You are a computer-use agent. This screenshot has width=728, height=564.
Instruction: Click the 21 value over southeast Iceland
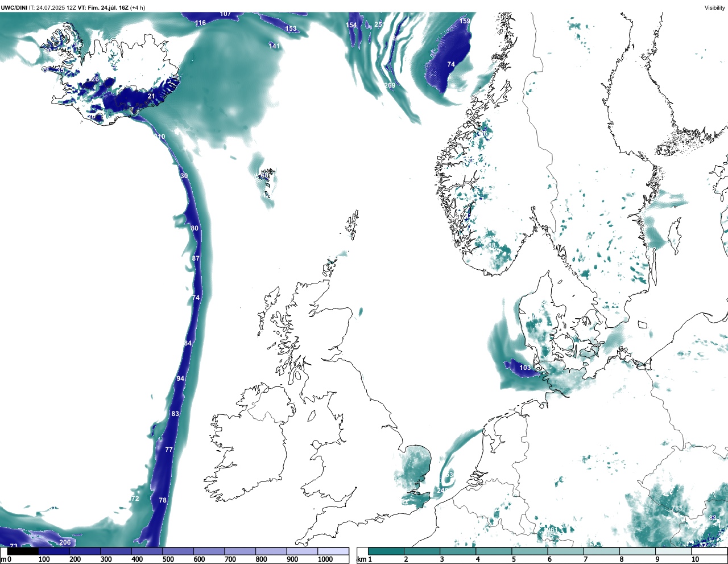click(151, 96)
